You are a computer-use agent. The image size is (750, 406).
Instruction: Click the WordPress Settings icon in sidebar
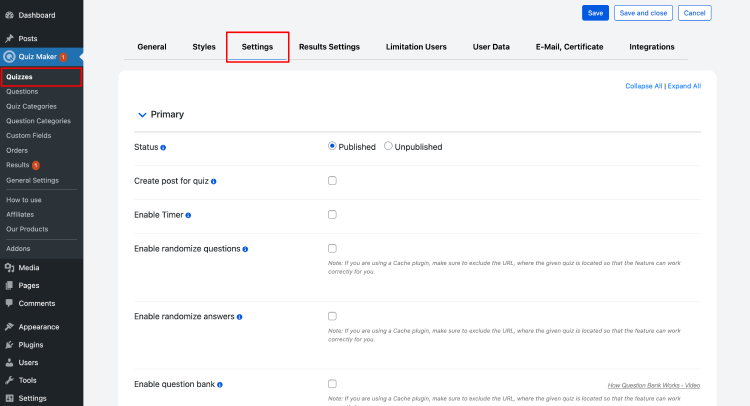[9, 398]
